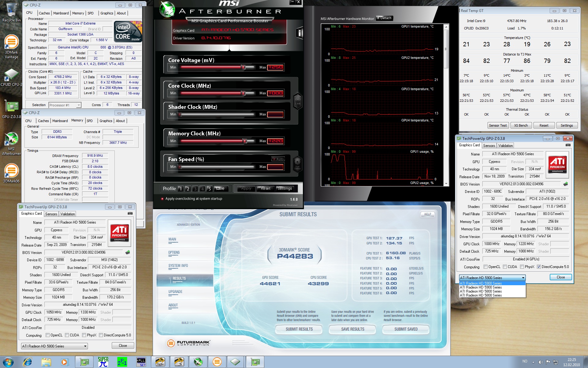Switch to SPD tab in top CPU-Z window
Viewport: 588px width, 368px height.
click(x=91, y=13)
